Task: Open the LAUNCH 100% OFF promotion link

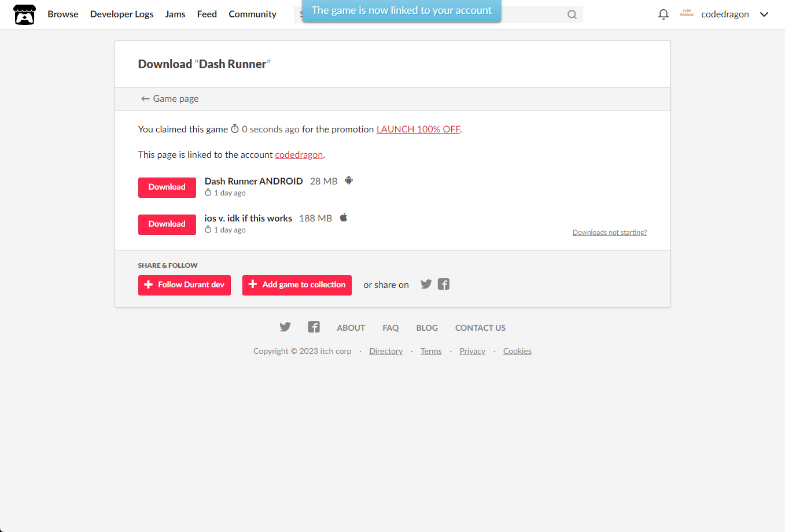Action: [x=418, y=129]
